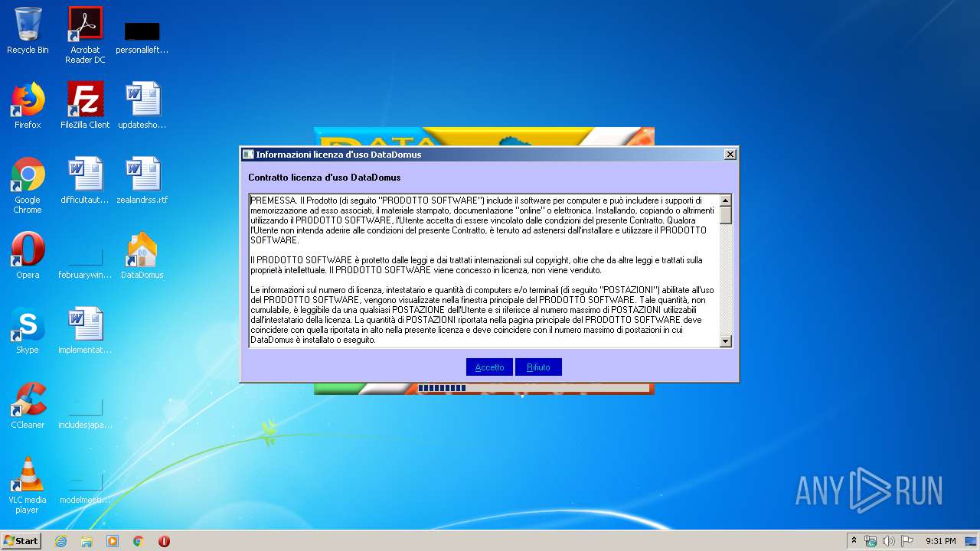This screenshot has height=551, width=980.
Task: Select the Recycle Bin desktop icon
Action: 28,31
